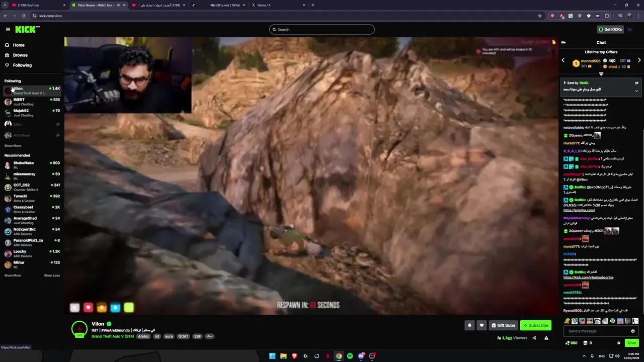Collapse the Lifetime top Gifters panel

pyautogui.click(x=601, y=74)
